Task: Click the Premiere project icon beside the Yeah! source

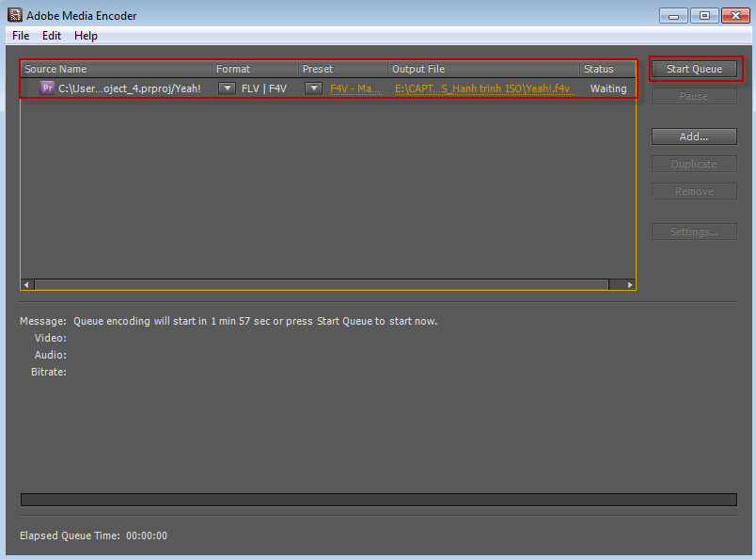Action: click(47, 88)
